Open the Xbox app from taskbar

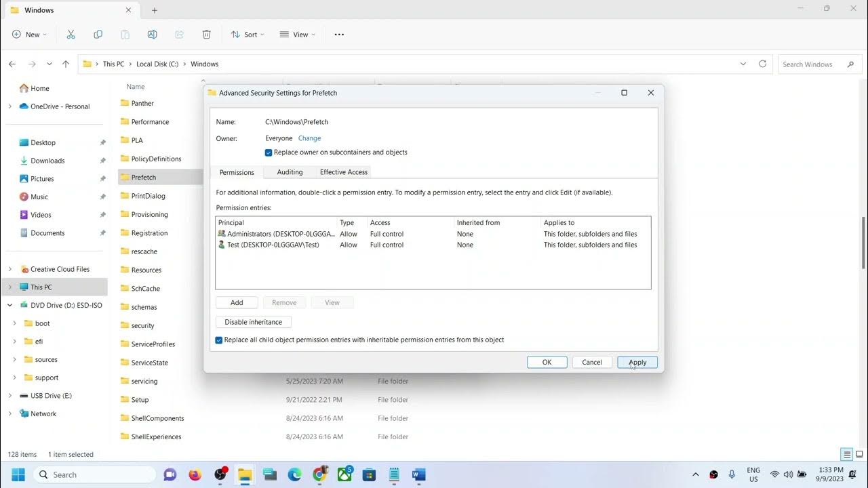[344, 474]
